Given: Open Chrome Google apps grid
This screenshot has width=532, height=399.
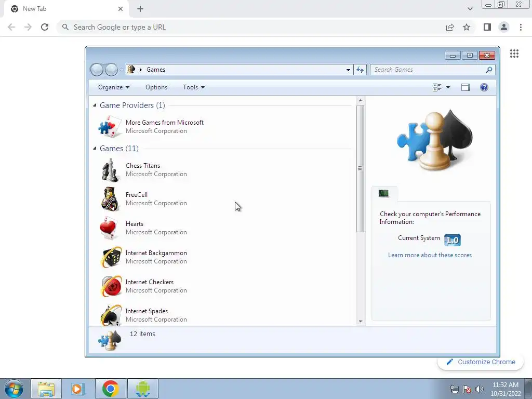Looking at the screenshot, I should (x=514, y=54).
